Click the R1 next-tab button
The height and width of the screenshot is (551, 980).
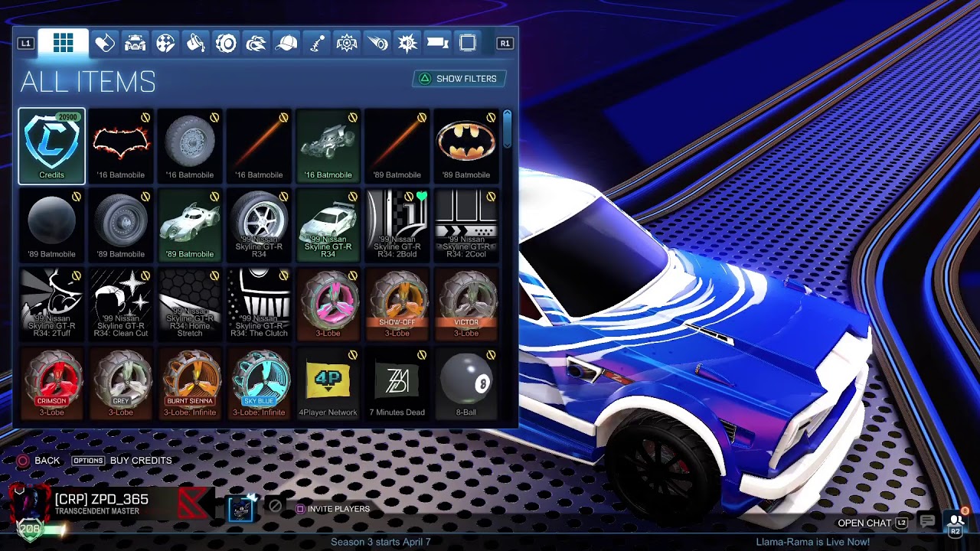pos(505,44)
